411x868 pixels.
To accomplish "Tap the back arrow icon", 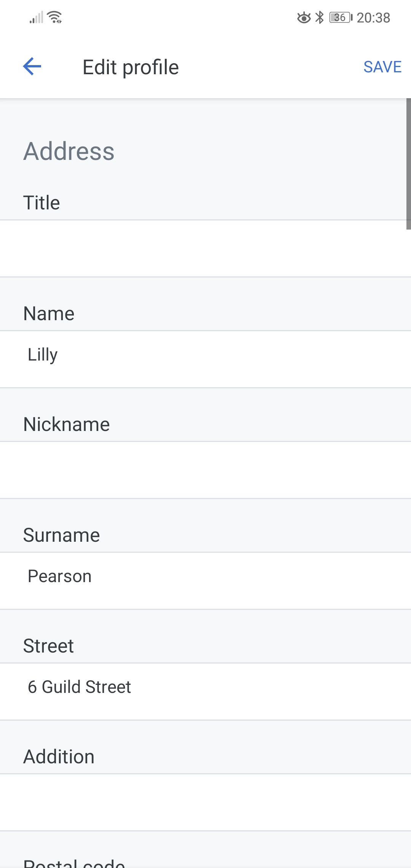I will coord(32,67).
